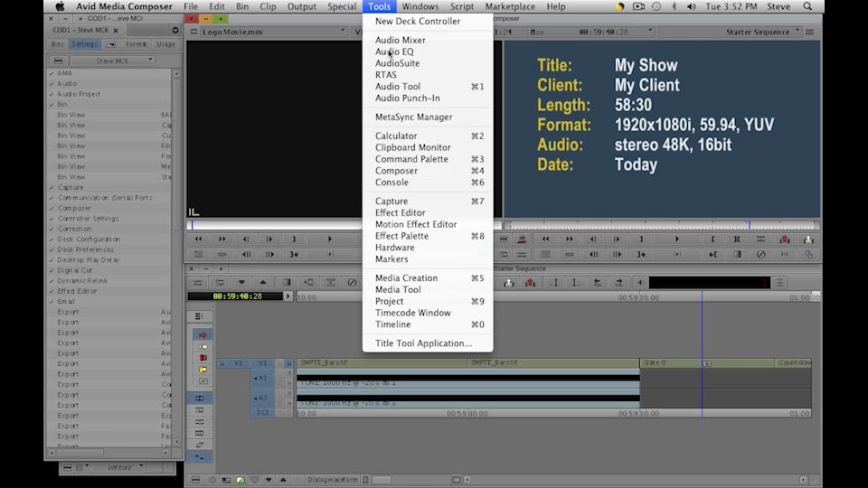Image resolution: width=868 pixels, height=488 pixels.
Task: Click the record monitor position bar indicator
Action: pyautogui.click(x=749, y=225)
